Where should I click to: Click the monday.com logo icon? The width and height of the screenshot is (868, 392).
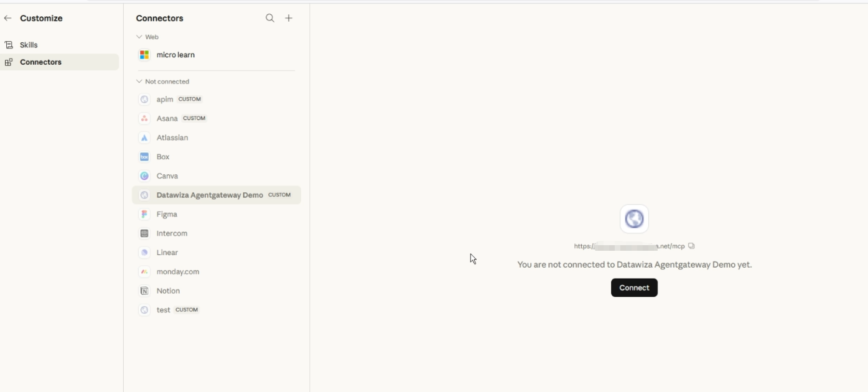click(144, 272)
